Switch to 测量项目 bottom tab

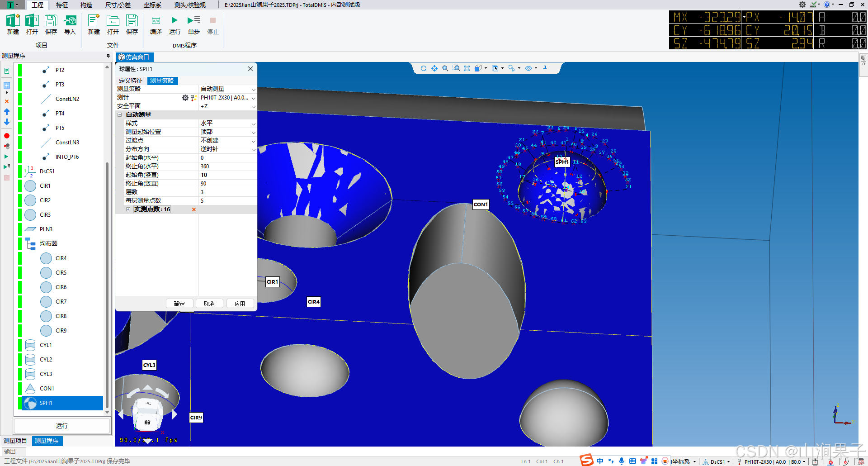click(15, 441)
